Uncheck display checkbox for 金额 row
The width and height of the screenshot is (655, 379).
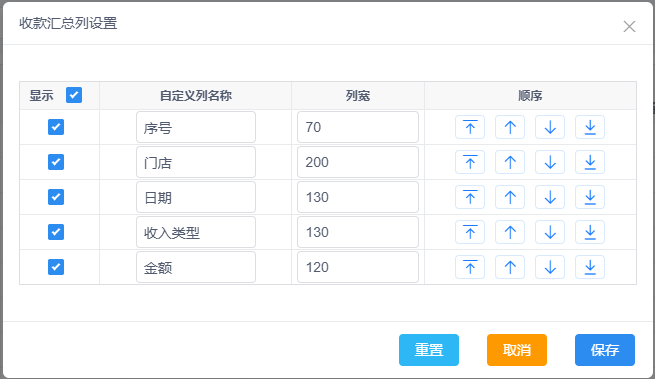pyautogui.click(x=56, y=267)
